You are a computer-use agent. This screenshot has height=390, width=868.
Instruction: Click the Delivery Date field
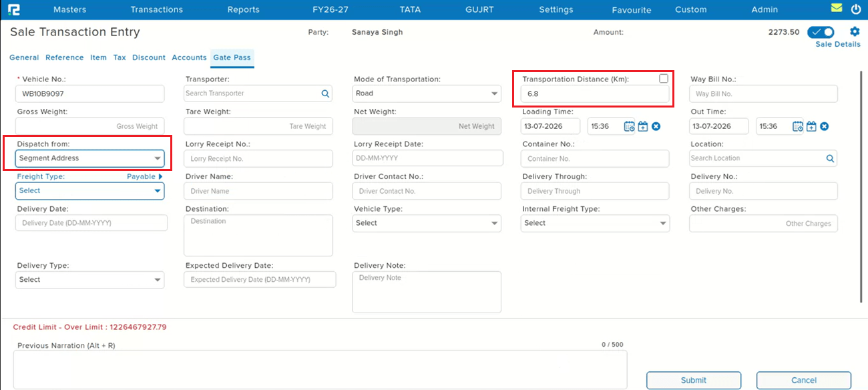91,223
